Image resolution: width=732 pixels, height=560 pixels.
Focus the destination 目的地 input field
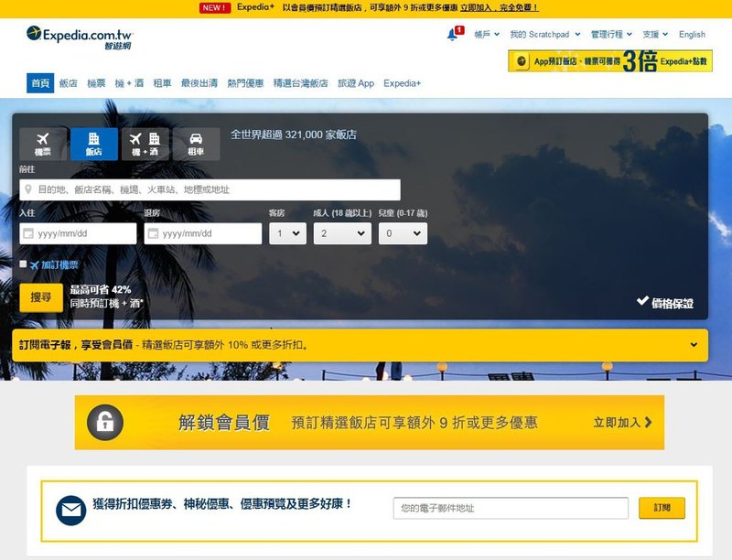pyautogui.click(x=210, y=189)
